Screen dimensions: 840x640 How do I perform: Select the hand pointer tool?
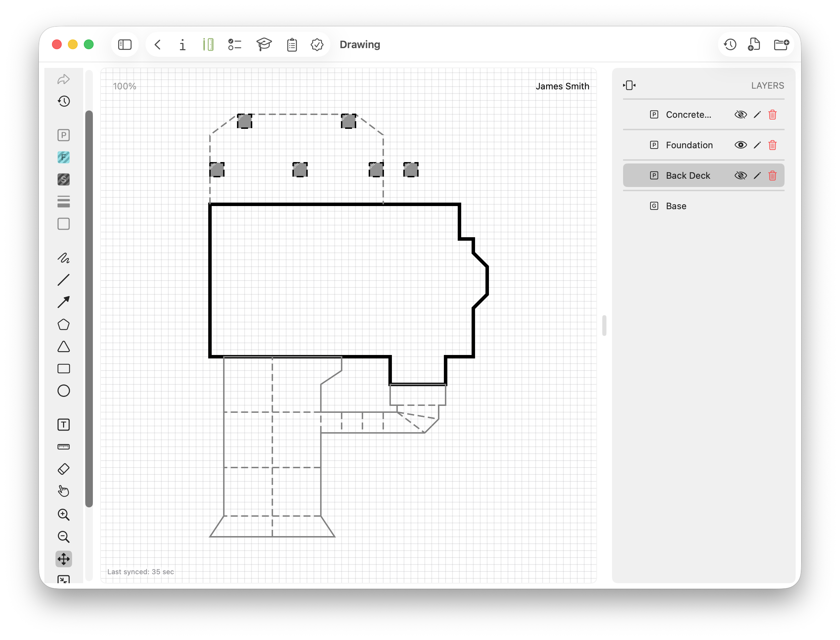(x=64, y=491)
